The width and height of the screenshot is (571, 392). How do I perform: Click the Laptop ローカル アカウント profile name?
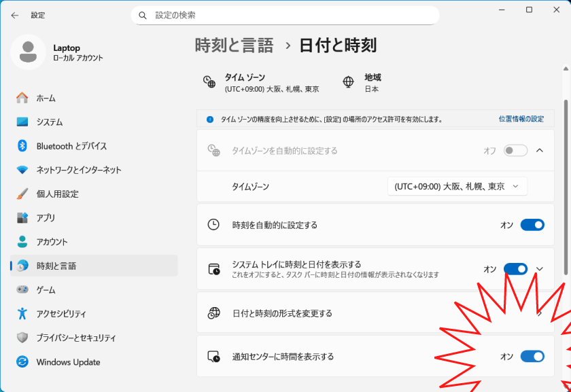point(78,52)
